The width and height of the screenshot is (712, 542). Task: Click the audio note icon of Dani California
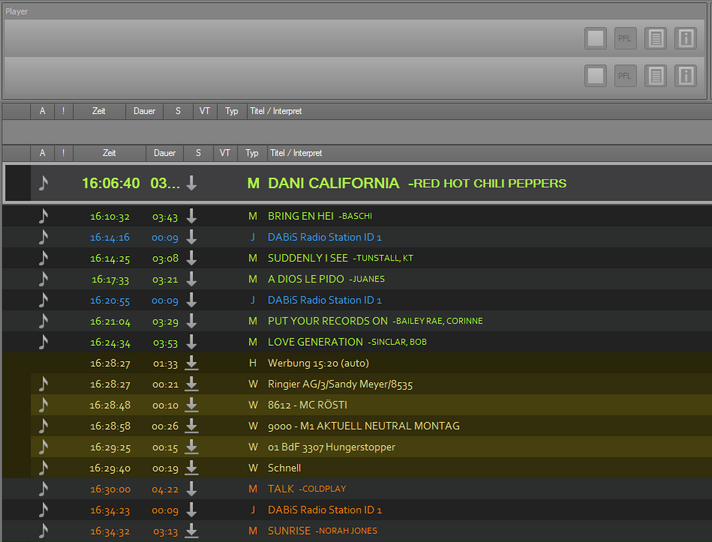tap(43, 183)
